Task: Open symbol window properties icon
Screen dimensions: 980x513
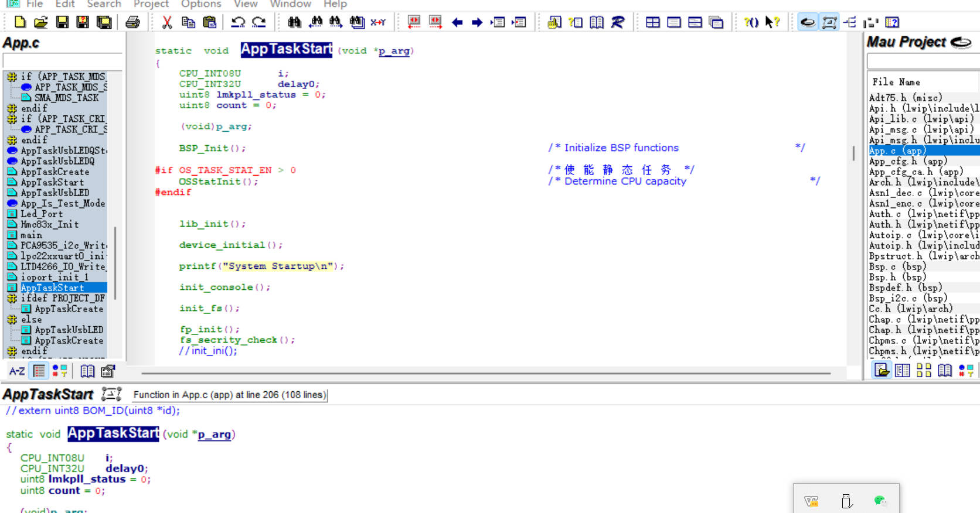Action: tap(108, 371)
